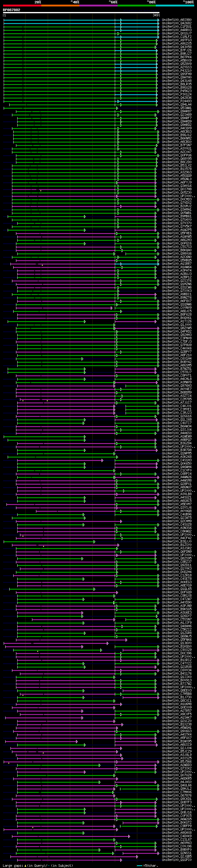Image resolution: width=197 pixels, height=868 pixels.
Task: Select the UniRef100_A9TFG3 label
Action: point(177,40)
